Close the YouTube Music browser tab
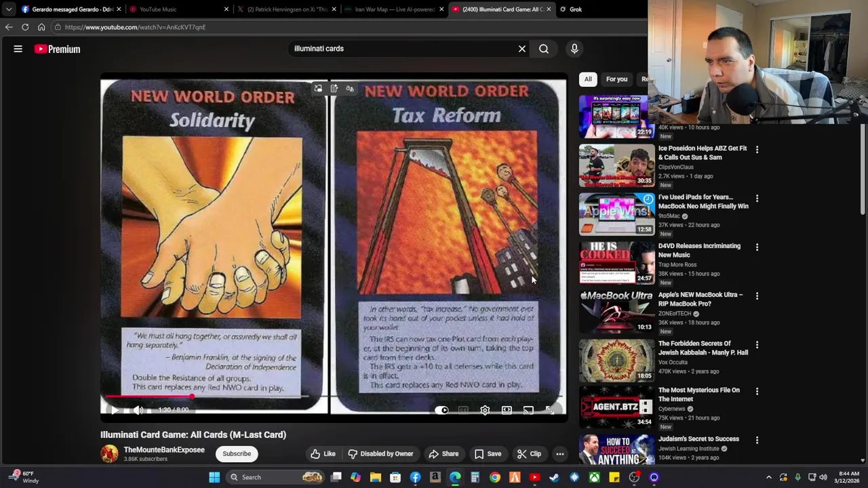This screenshot has height=488, width=868. (226, 9)
